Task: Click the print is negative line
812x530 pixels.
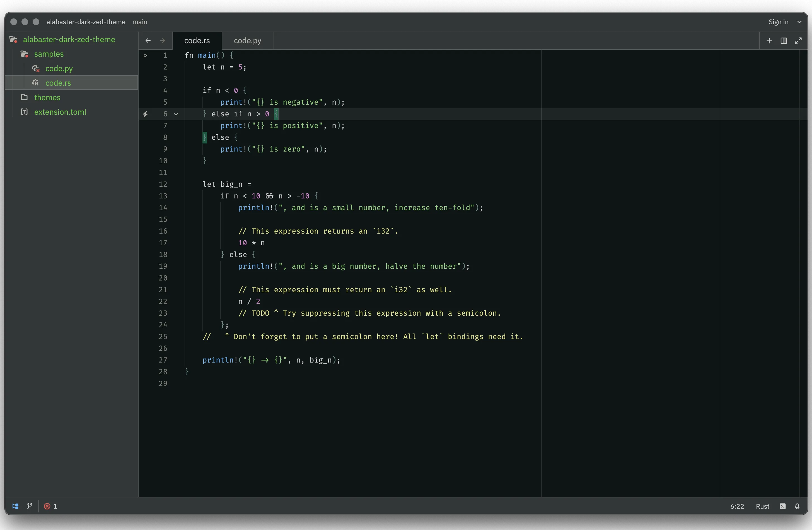Action: tap(282, 102)
